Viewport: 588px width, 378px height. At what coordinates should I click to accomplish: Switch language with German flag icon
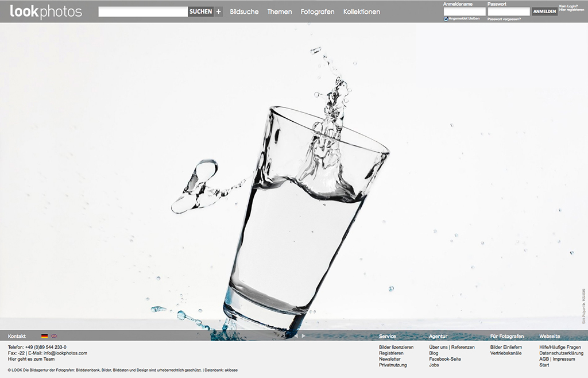point(45,336)
